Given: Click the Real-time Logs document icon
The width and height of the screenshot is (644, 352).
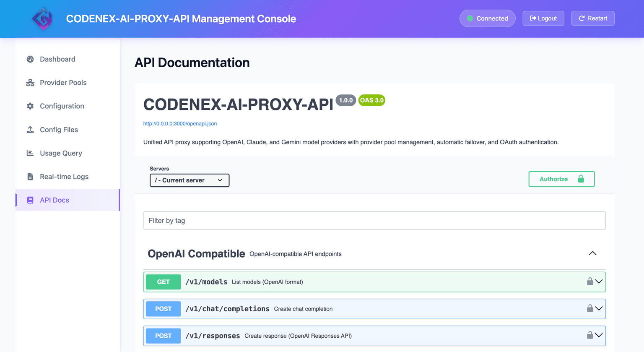Looking at the screenshot, I should click(30, 177).
